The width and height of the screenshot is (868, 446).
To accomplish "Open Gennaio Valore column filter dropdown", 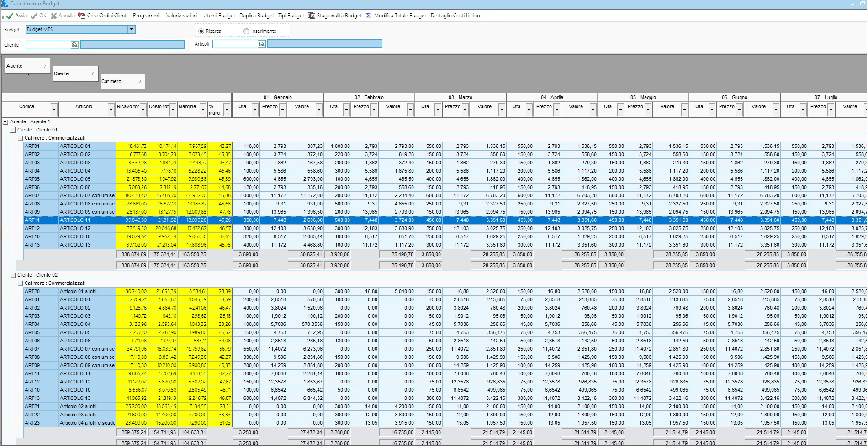I will point(319,110).
